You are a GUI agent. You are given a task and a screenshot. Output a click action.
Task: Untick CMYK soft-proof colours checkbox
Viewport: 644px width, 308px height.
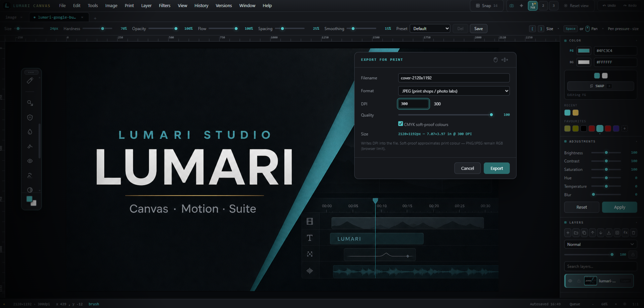coord(400,124)
